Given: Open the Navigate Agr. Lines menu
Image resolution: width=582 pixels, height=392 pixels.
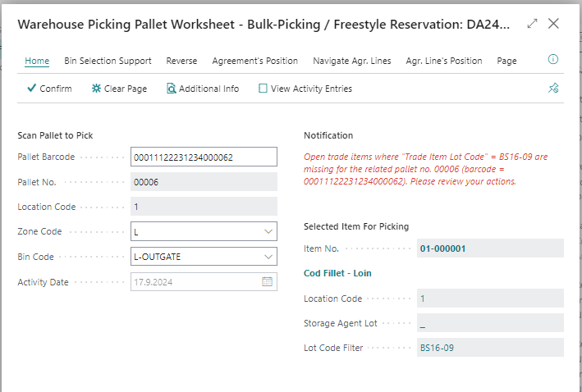Looking at the screenshot, I should click(351, 61).
